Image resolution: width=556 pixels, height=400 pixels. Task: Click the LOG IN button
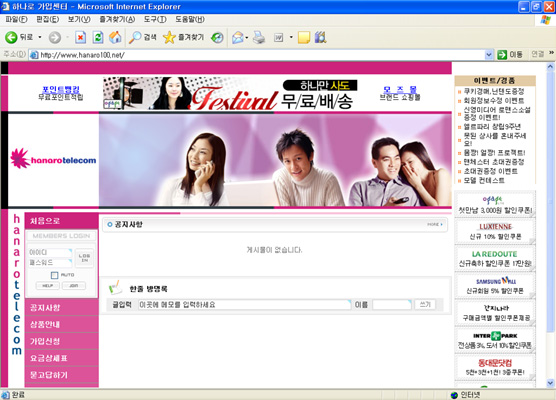click(x=84, y=258)
